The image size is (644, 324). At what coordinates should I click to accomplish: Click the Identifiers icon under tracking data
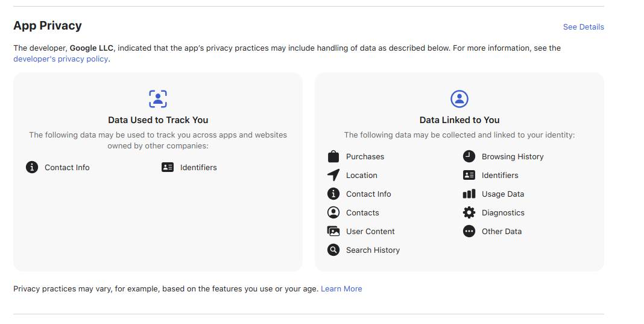(168, 167)
